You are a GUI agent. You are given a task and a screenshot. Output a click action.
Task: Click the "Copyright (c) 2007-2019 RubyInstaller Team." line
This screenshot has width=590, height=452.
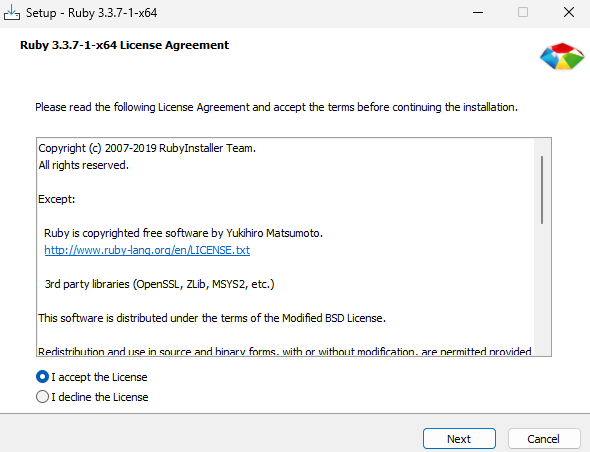tap(147, 148)
